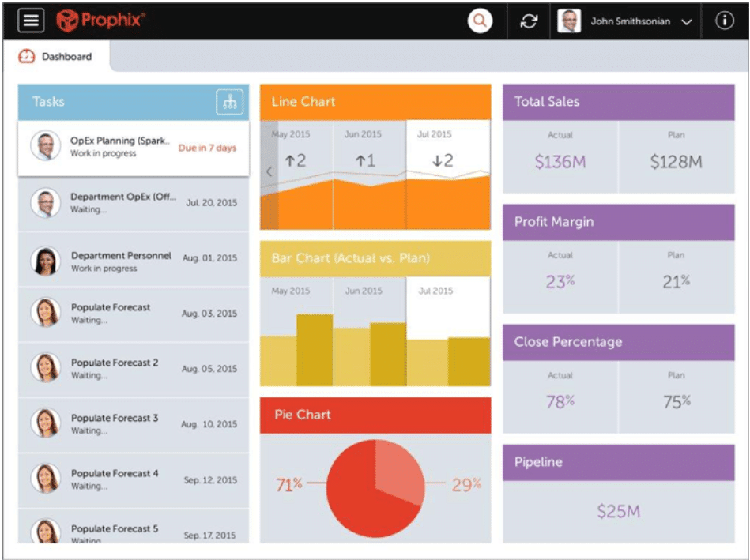
Task: Open the Populate Forecast 5 task
Action: tap(134, 526)
